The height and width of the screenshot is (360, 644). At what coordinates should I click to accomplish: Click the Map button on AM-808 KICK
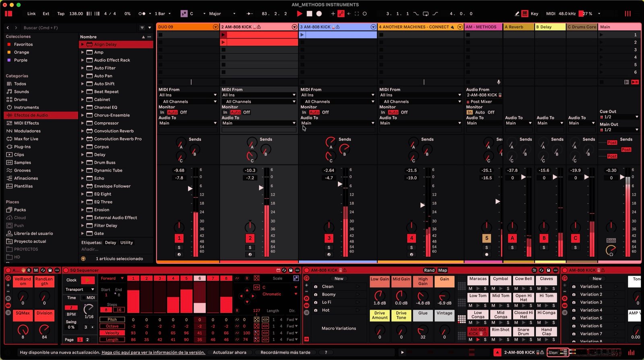pos(442,270)
